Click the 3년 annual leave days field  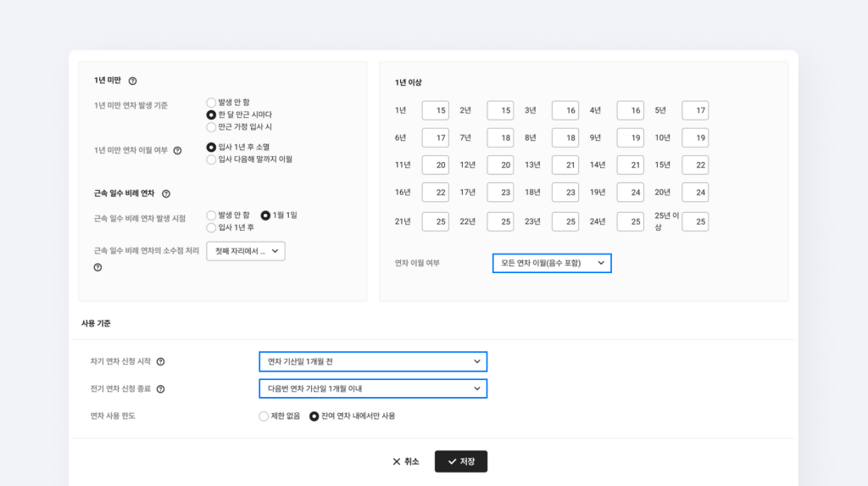[x=565, y=110]
